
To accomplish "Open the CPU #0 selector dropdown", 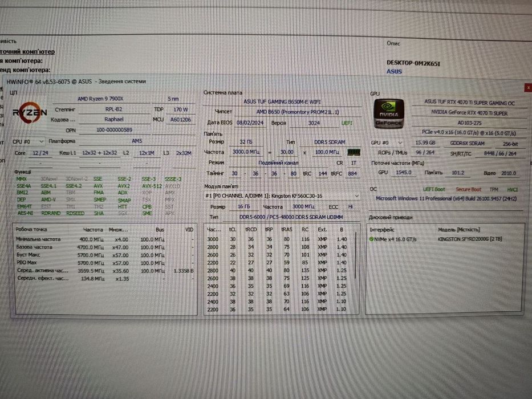I will pyautogui.click(x=28, y=141).
